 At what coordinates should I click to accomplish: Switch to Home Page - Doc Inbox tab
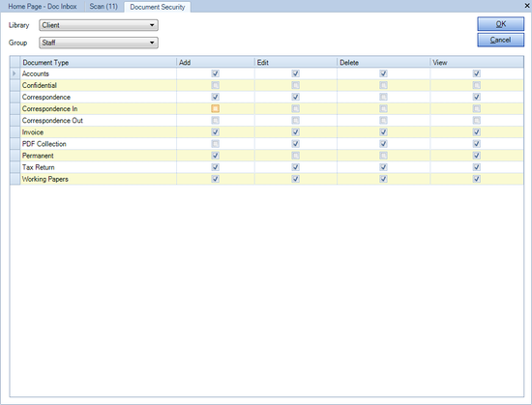43,7
